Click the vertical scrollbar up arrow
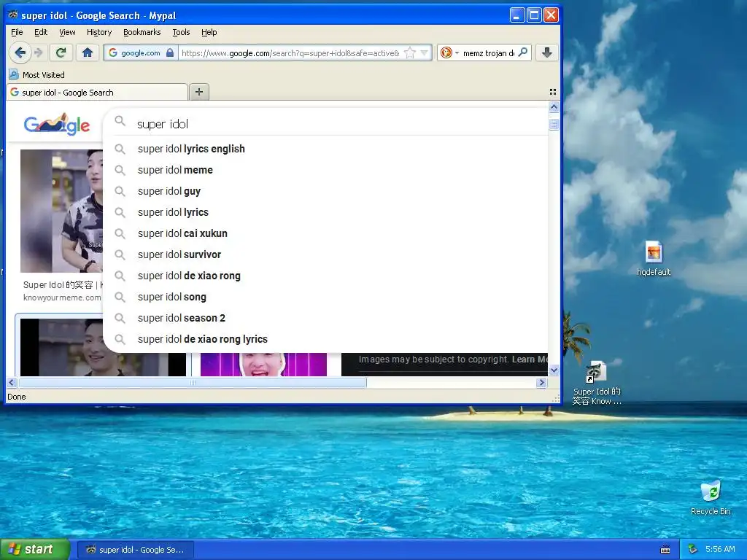The image size is (747, 560). [x=554, y=107]
